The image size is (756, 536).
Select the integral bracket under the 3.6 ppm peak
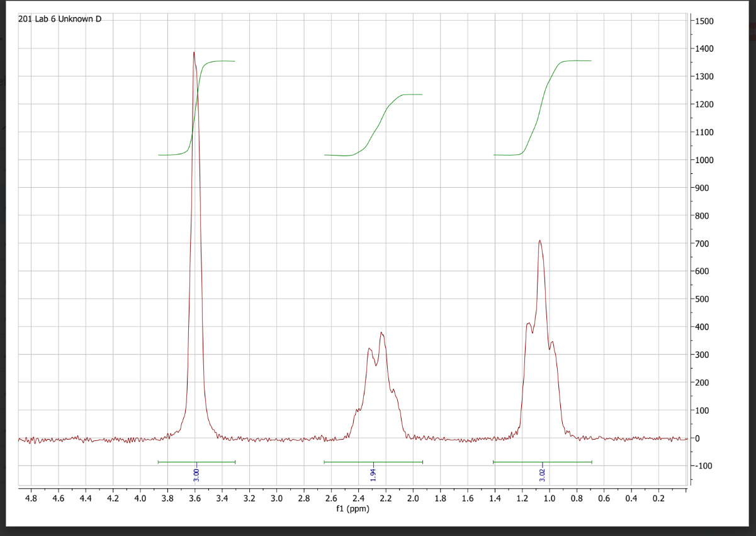click(x=196, y=461)
